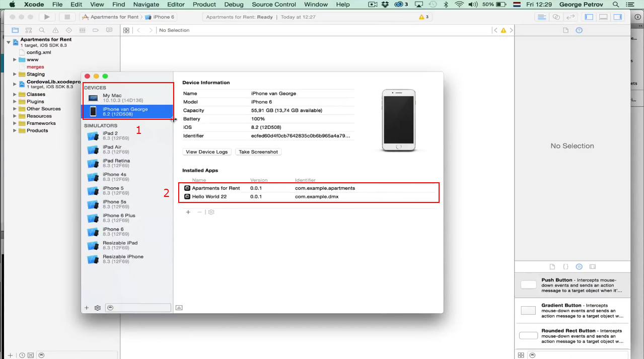
Task: Collapse the Apartments for Rent project
Action: [x=9, y=42]
